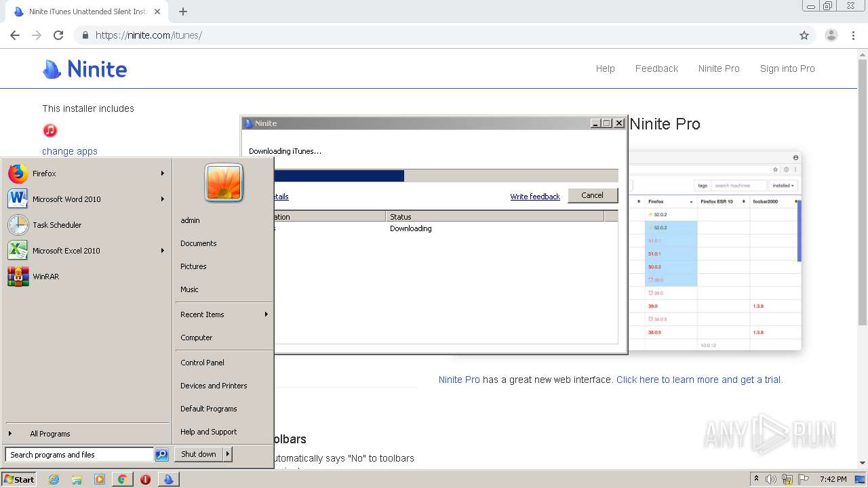
Task: Open the Help link in page header
Action: [606, 68]
